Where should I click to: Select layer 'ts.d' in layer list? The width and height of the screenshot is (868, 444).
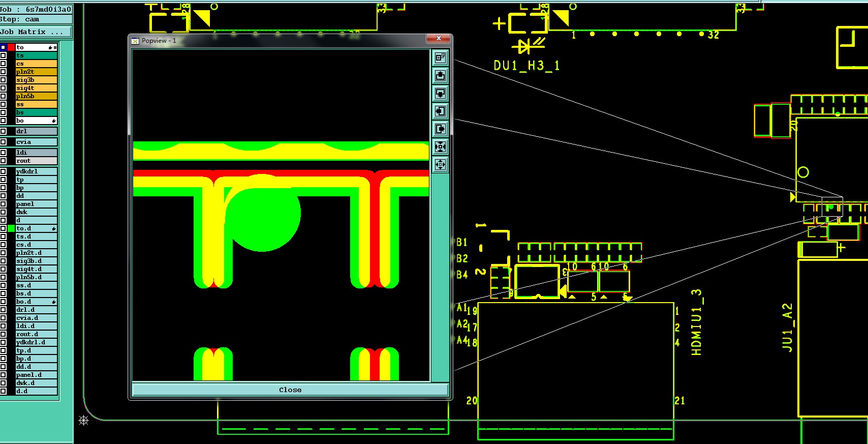(x=37, y=236)
